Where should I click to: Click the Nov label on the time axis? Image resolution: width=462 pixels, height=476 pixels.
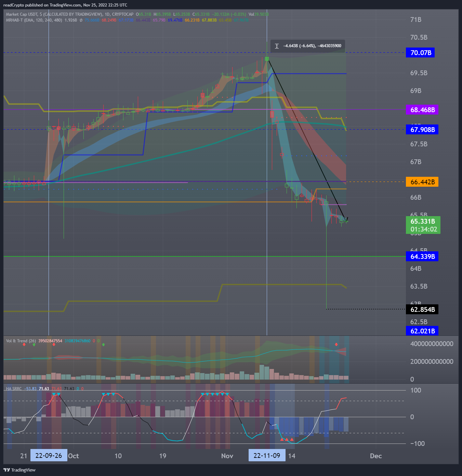click(227, 456)
